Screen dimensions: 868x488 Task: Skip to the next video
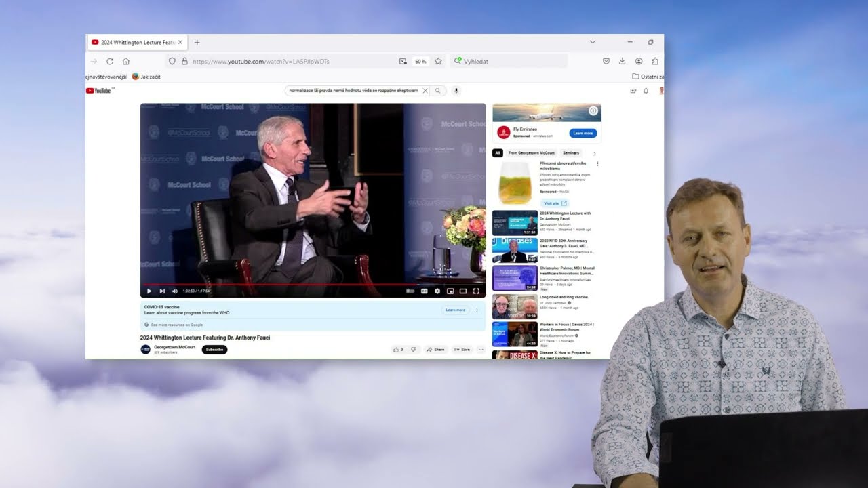[x=162, y=291]
